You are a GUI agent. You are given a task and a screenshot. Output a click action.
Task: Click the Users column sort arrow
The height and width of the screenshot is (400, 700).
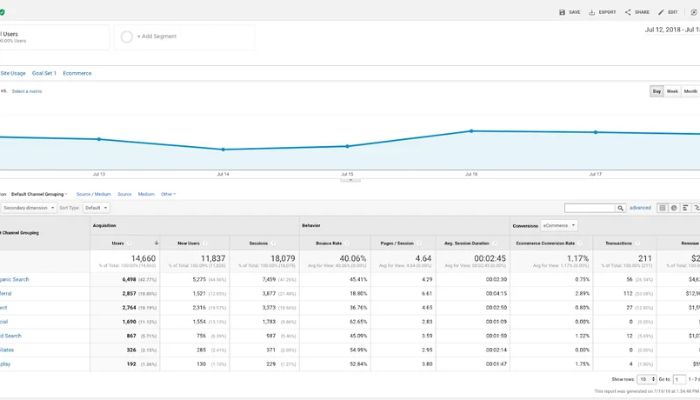point(156,243)
